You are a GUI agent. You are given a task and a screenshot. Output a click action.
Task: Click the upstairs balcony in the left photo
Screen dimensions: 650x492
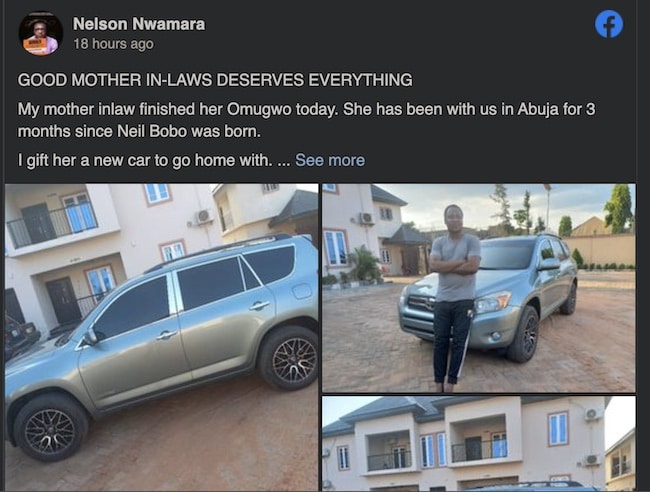point(52,220)
